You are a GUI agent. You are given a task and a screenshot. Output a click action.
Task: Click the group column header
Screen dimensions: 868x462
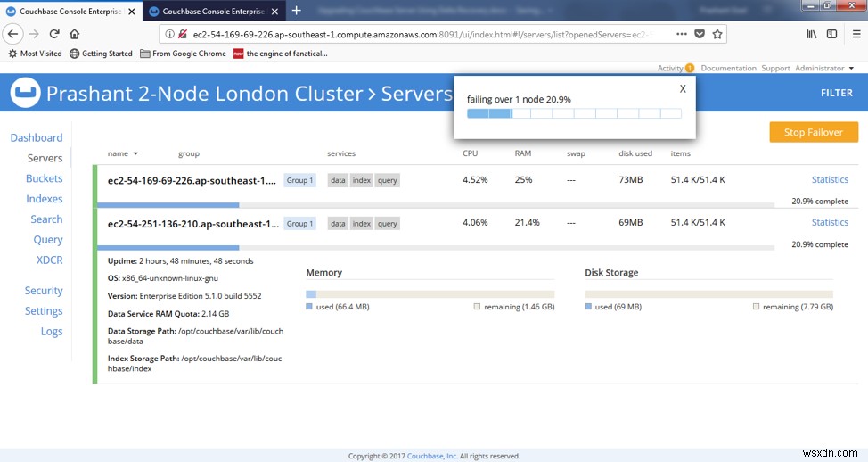click(x=189, y=153)
